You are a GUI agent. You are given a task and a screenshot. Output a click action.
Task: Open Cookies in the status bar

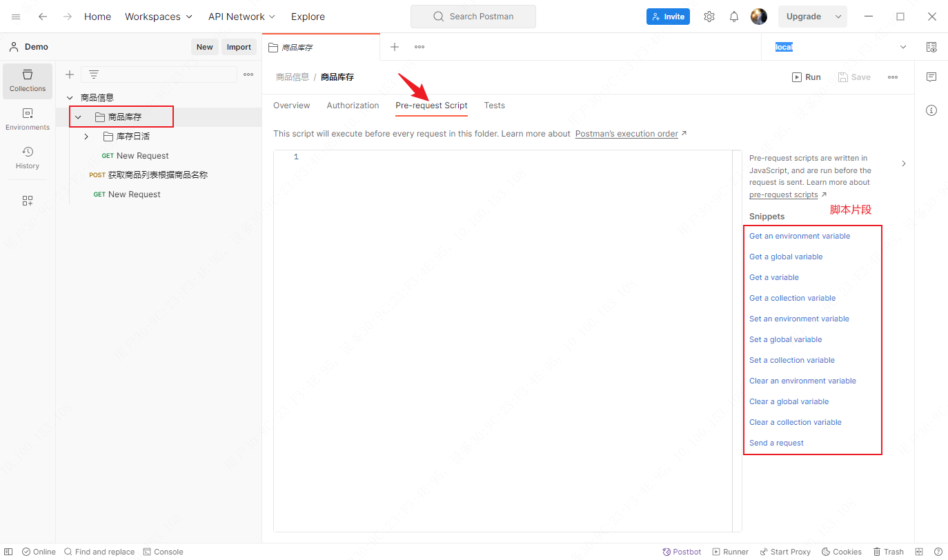click(x=842, y=552)
